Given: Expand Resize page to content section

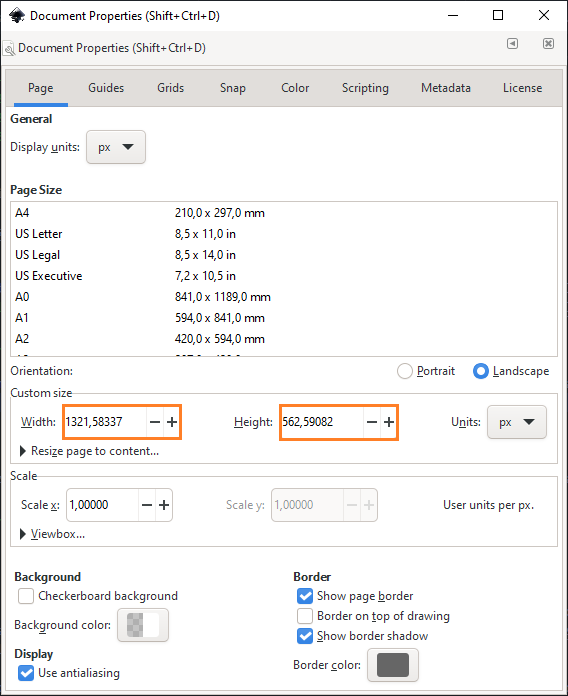Looking at the screenshot, I should pos(90,451).
